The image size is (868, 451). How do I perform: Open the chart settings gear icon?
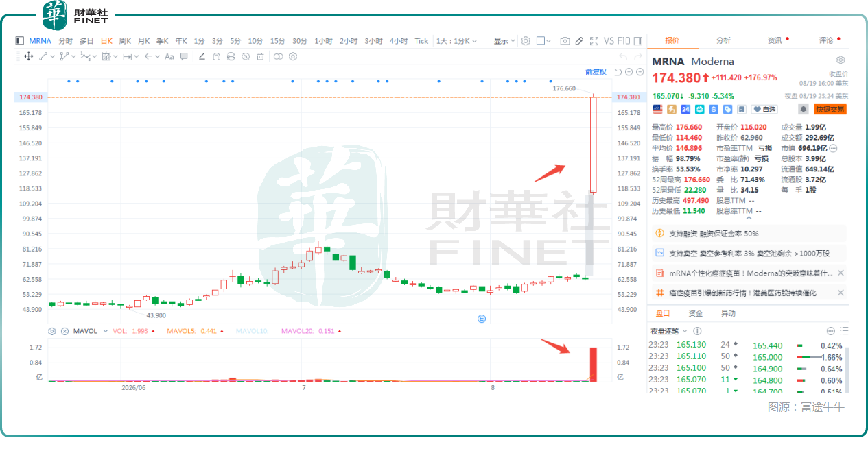coord(526,40)
